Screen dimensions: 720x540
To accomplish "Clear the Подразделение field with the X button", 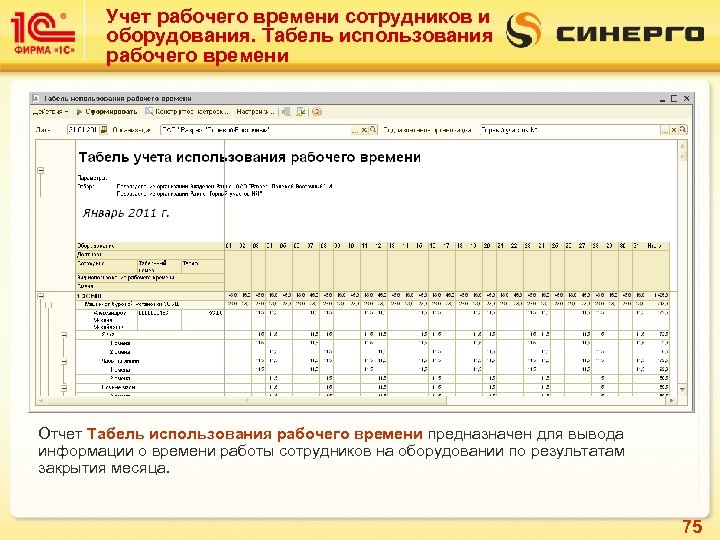I will tap(674, 130).
